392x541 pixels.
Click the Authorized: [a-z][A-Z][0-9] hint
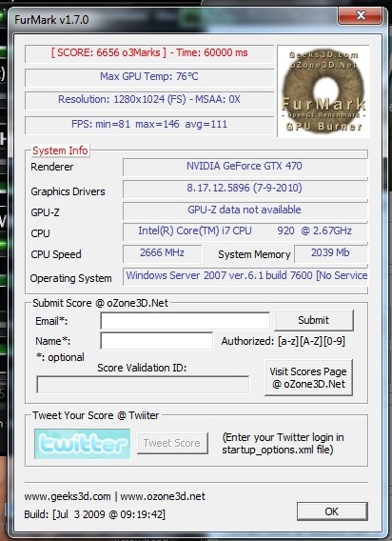tap(283, 342)
